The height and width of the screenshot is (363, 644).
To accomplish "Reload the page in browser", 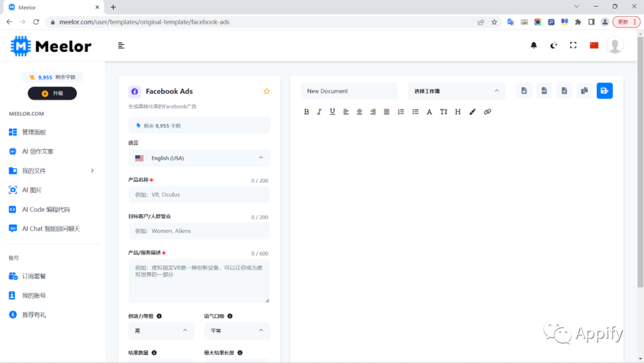I will [36, 21].
